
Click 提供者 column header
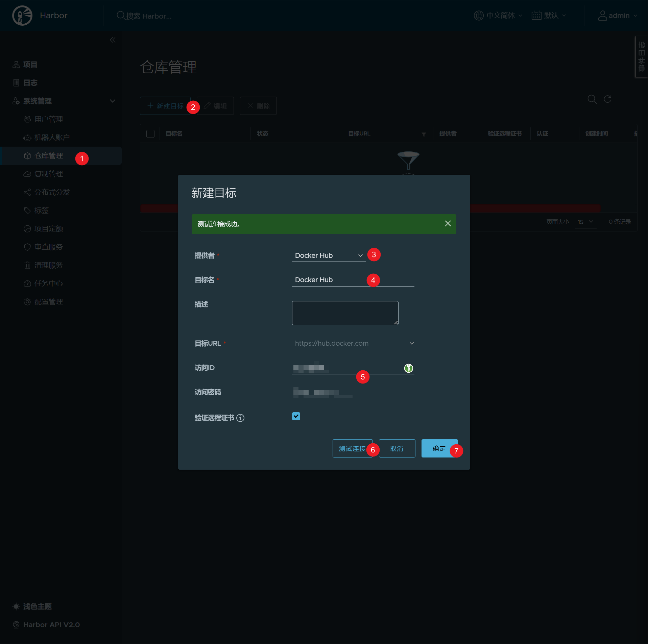click(448, 134)
